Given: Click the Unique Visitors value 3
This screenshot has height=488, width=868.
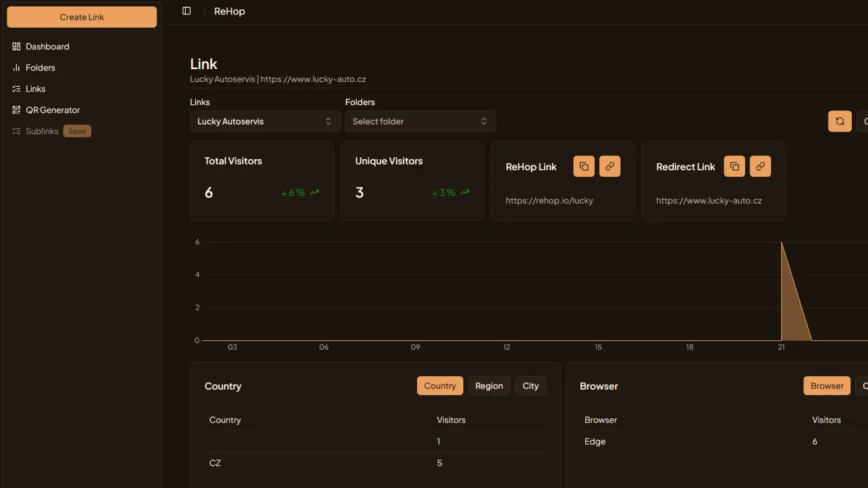Looking at the screenshot, I should point(359,192).
